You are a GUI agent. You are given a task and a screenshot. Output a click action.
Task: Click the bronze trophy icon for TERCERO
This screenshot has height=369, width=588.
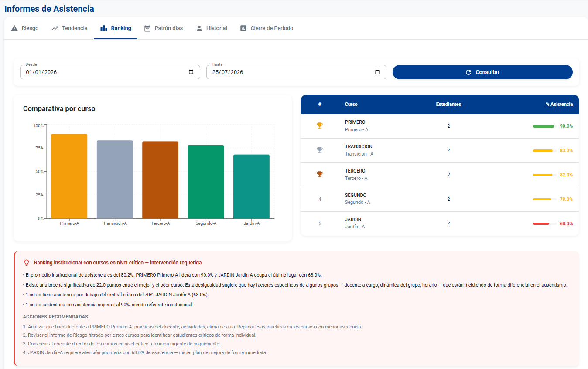pos(320,174)
